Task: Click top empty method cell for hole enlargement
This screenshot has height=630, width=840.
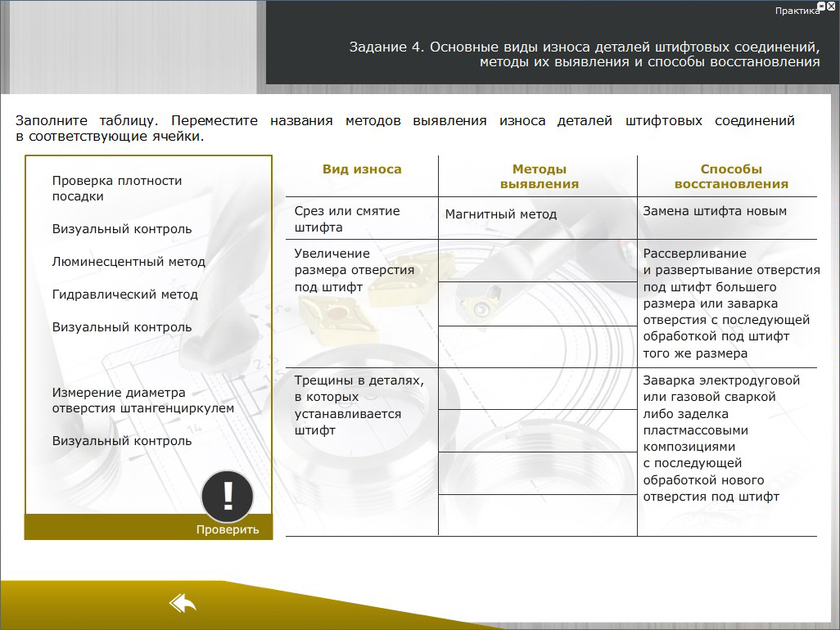Action: tap(537, 260)
